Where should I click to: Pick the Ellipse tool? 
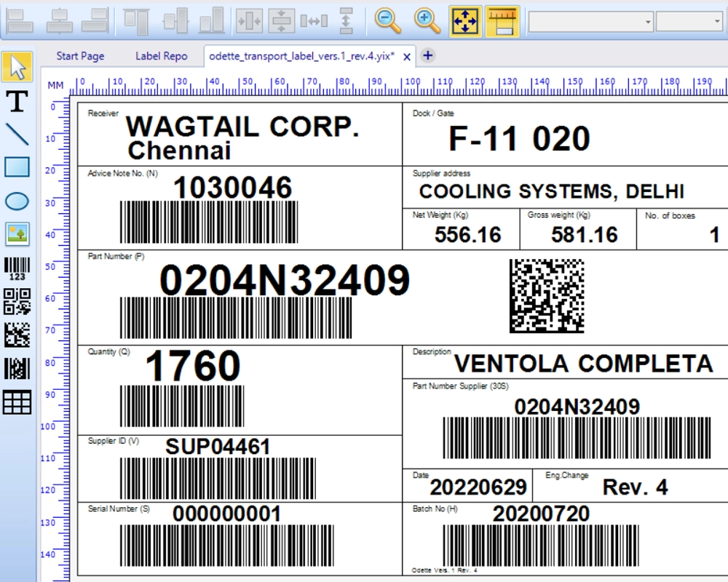coord(16,200)
